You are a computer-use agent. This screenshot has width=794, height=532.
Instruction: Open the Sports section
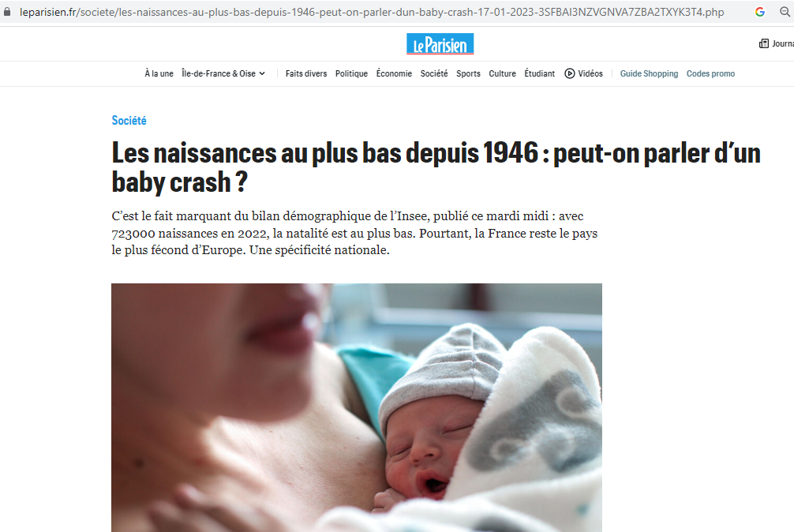click(468, 73)
